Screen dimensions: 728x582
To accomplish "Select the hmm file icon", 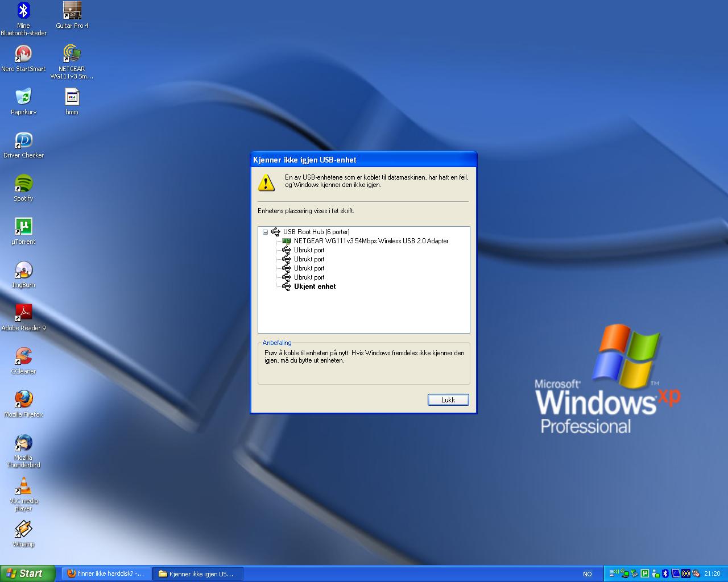I will coord(72,102).
